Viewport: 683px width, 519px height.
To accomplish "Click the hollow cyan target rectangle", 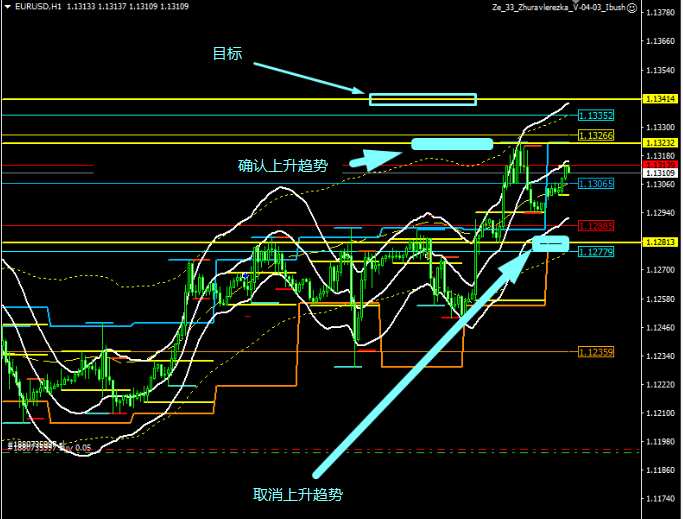I will coord(422,99).
